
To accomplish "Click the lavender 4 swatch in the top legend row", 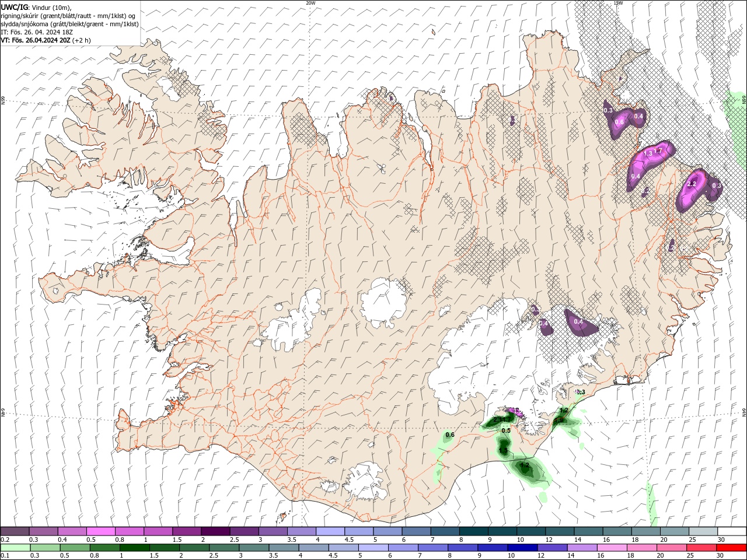I will point(330,531).
